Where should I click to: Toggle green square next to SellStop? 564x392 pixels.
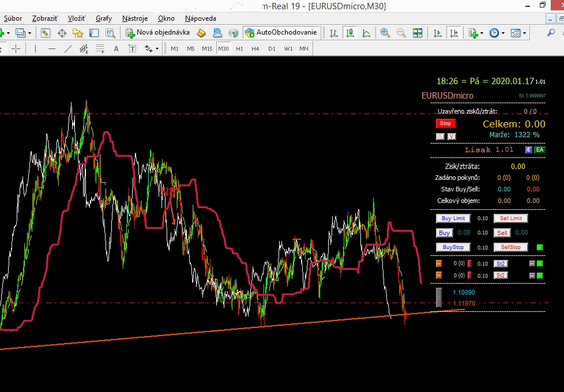(540, 247)
